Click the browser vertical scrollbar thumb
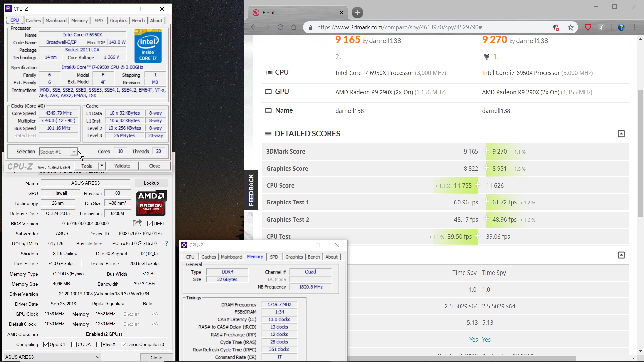This screenshot has width=644, height=362. pos(640,153)
